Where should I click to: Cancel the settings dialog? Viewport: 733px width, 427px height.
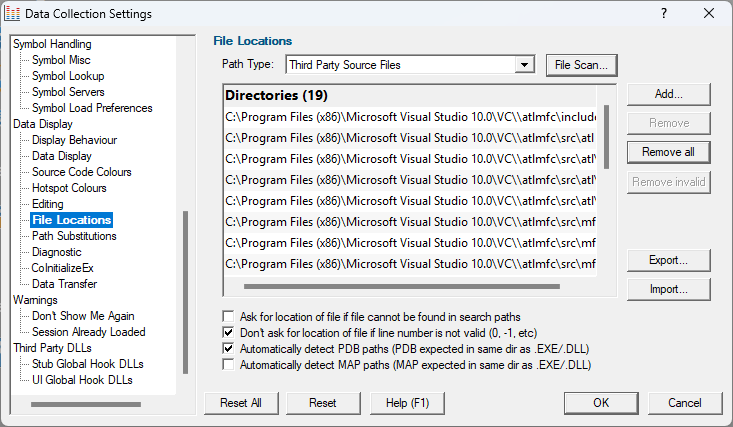(685, 403)
